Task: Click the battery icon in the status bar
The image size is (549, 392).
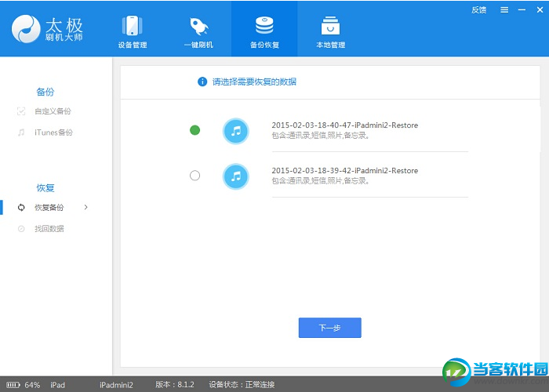Action: [x=13, y=385]
